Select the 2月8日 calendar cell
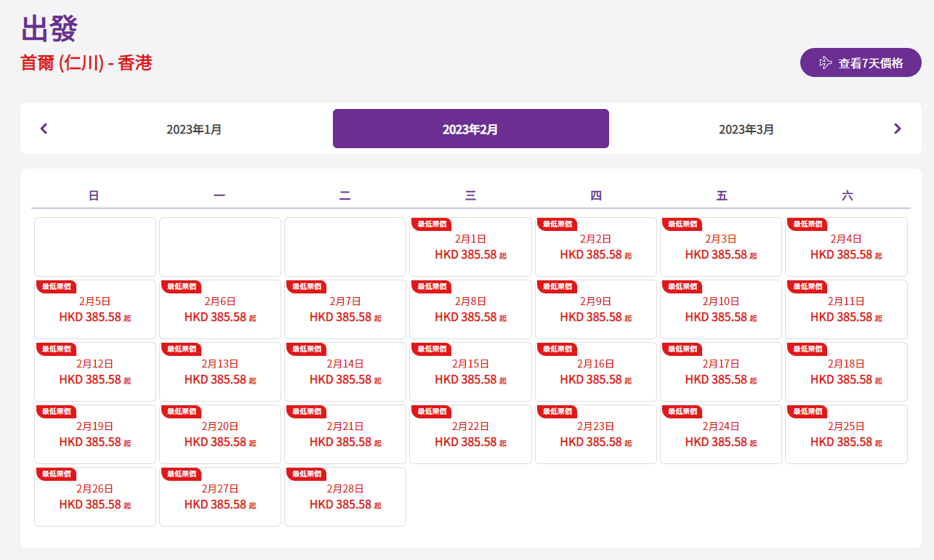This screenshot has height=560, width=934. (x=470, y=309)
